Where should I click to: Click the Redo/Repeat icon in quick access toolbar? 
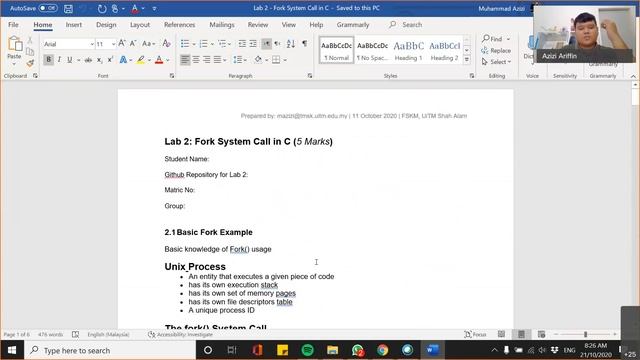point(102,9)
